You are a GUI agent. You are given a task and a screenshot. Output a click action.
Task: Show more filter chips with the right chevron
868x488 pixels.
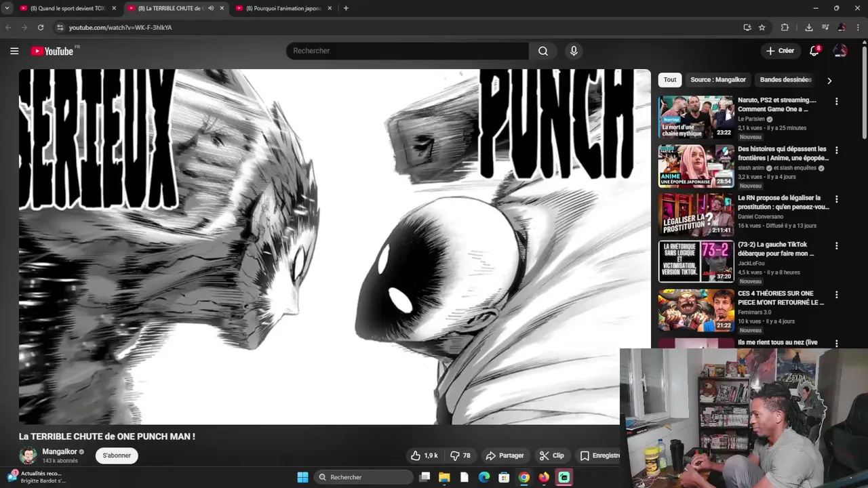829,81
